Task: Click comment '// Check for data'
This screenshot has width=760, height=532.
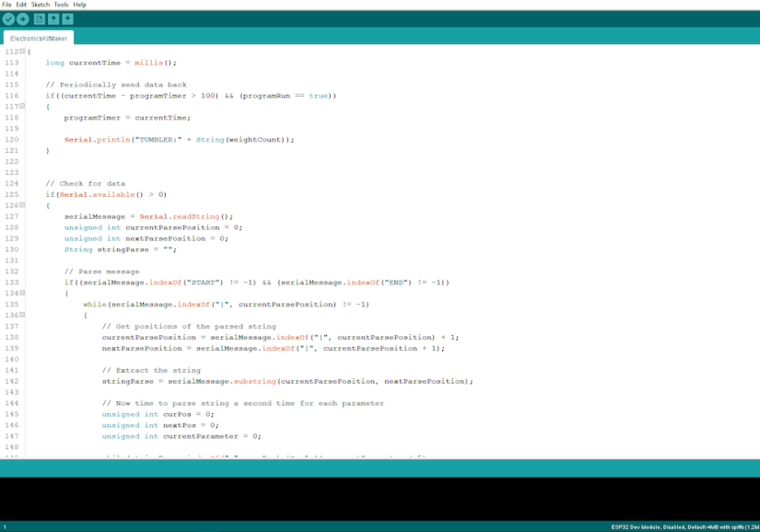Action: pyautogui.click(x=86, y=183)
